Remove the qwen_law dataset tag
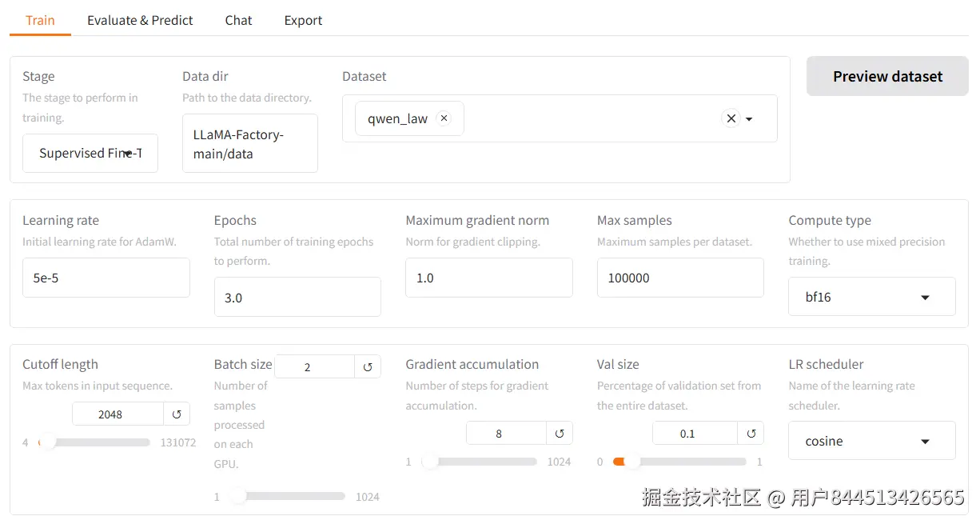This screenshot has width=980, height=524. (444, 118)
